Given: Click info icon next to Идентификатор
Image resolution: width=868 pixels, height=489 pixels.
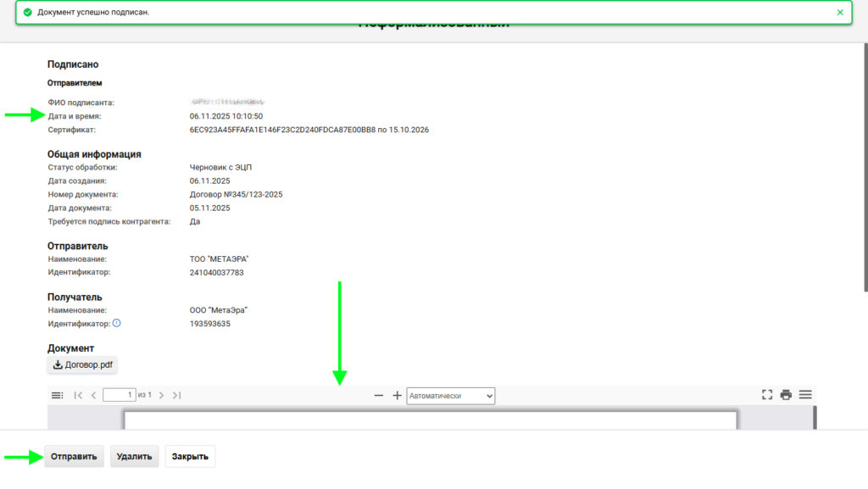Looking at the screenshot, I should [117, 323].
